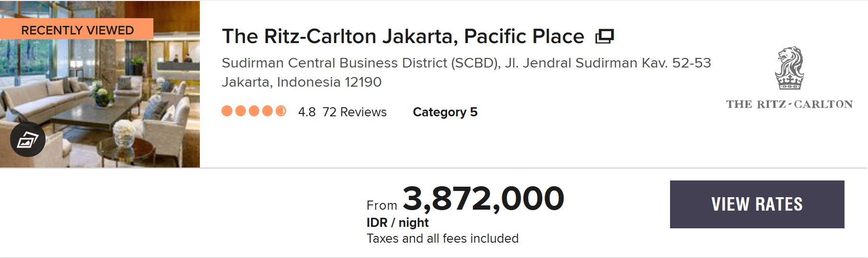Click the RECENTLY VIEWED badge
This screenshot has width=868, height=258.
coord(77,30)
